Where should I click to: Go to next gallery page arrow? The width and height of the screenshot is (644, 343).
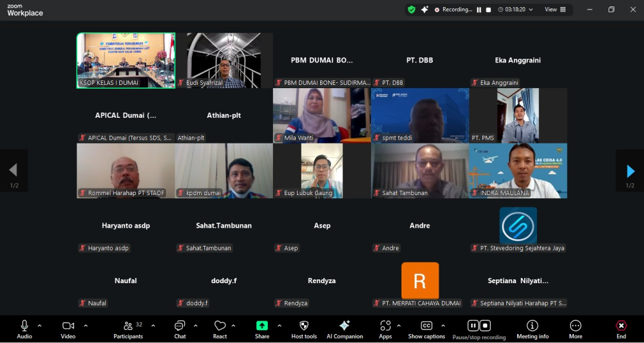630,171
